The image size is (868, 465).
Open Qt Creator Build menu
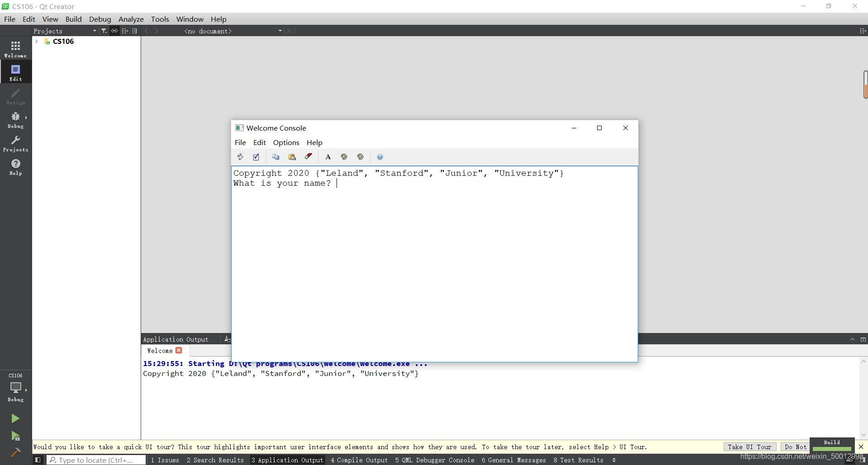click(73, 19)
